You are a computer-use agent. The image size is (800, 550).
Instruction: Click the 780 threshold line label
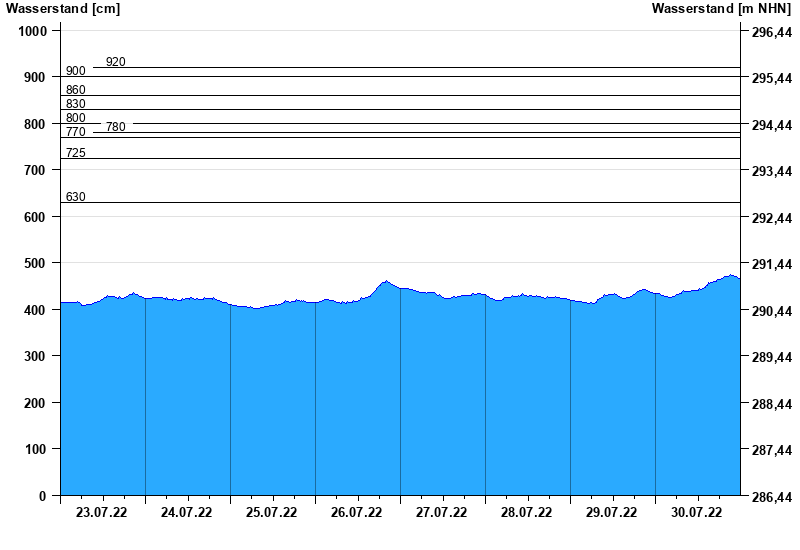click(116, 127)
